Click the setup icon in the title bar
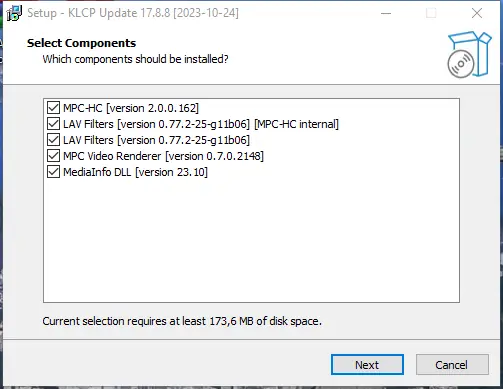 (14, 13)
